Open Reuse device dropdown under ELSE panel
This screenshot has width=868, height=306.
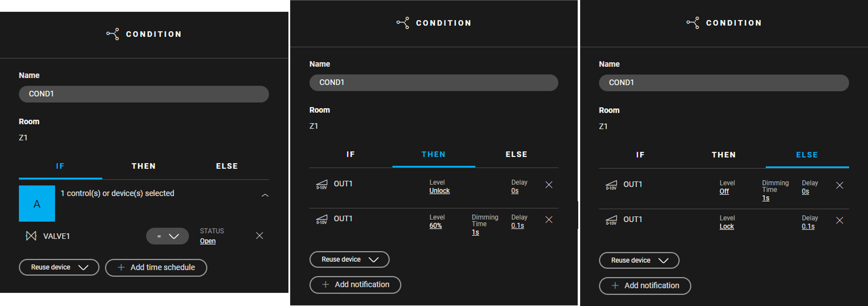click(639, 260)
